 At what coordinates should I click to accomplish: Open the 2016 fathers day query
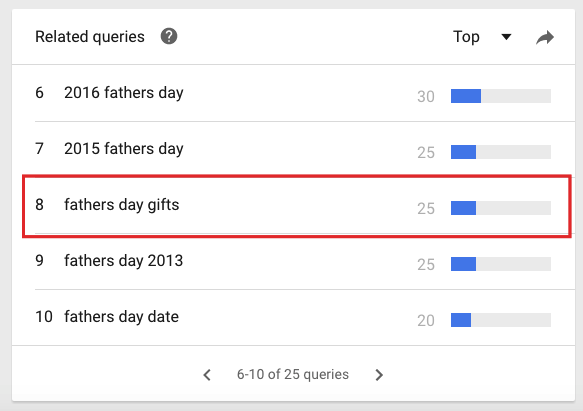tap(123, 93)
